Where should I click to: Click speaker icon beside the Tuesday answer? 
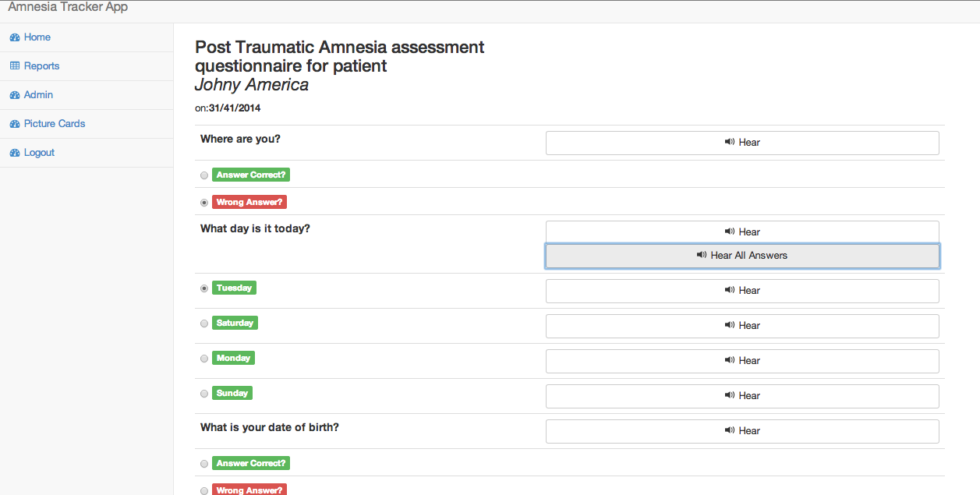coord(730,291)
